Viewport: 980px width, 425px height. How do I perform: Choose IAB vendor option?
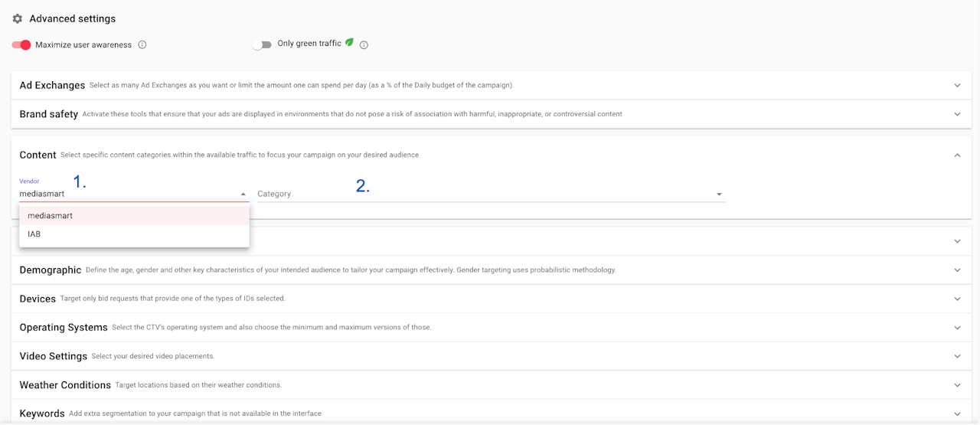[34, 234]
